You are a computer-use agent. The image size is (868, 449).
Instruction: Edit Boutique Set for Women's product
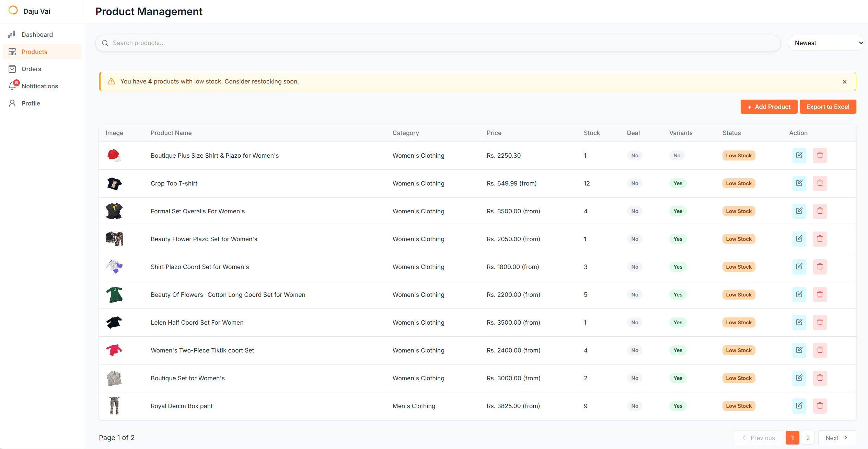click(x=799, y=378)
